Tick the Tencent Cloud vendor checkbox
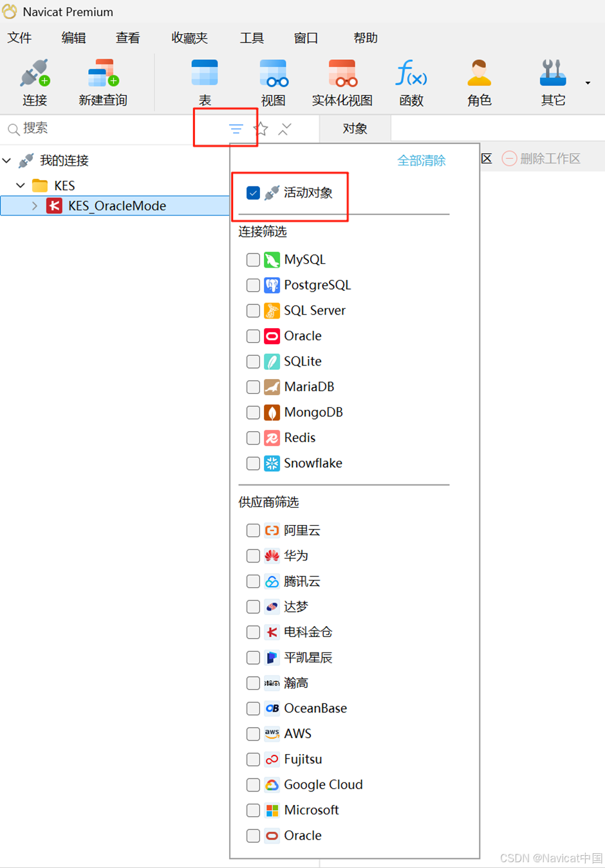 click(x=253, y=581)
